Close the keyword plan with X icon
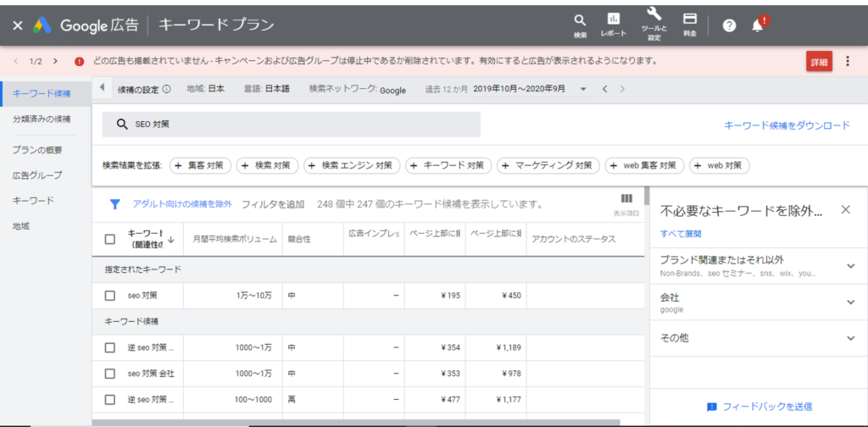The width and height of the screenshot is (868, 427). pos(18,25)
